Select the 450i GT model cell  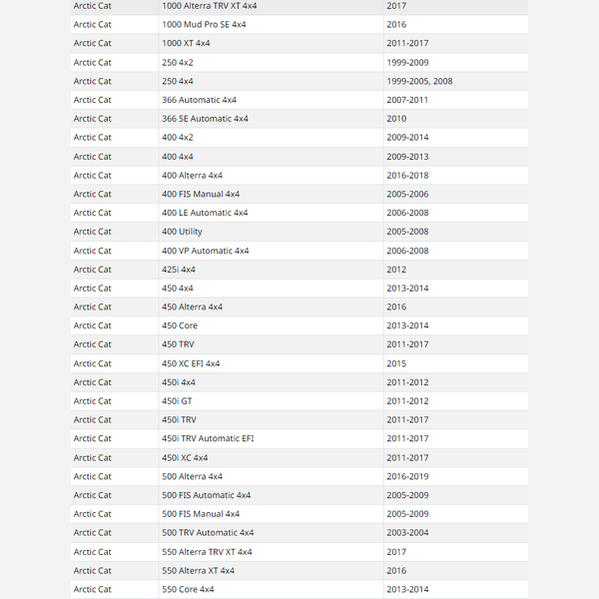pos(271,401)
